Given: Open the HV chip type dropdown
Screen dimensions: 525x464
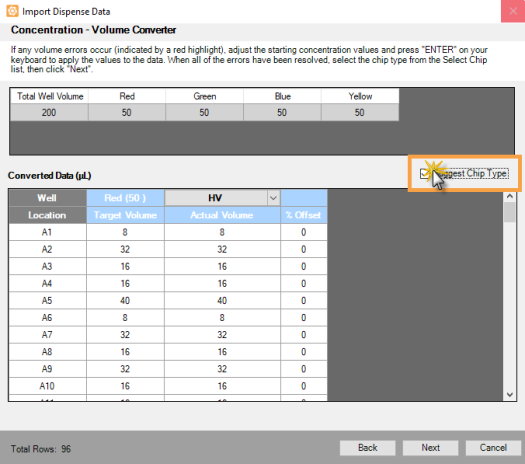Looking at the screenshot, I should 273,198.
